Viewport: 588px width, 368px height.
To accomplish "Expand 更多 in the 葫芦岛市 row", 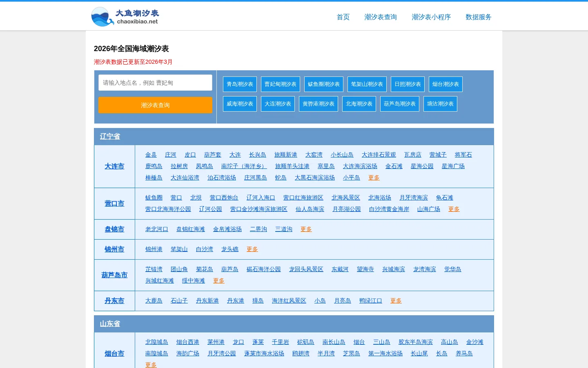I will point(219,280).
